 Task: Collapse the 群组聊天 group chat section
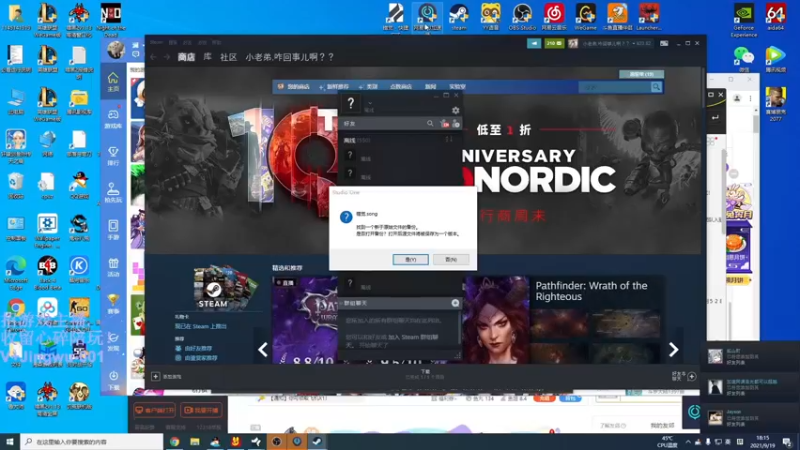(356, 303)
